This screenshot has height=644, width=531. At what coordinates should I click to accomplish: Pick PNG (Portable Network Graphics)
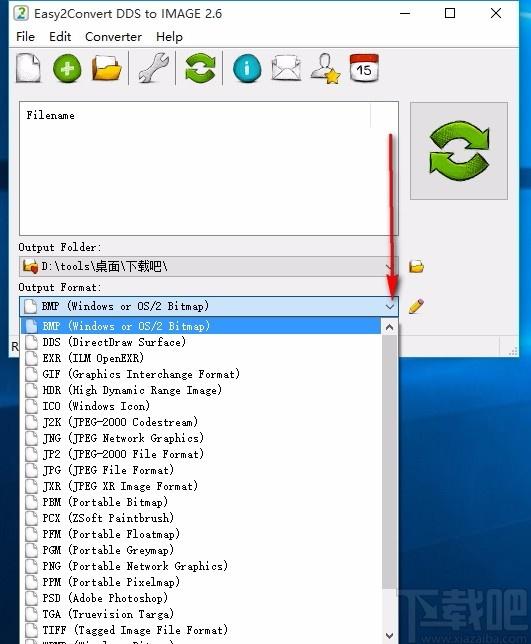[201, 566]
